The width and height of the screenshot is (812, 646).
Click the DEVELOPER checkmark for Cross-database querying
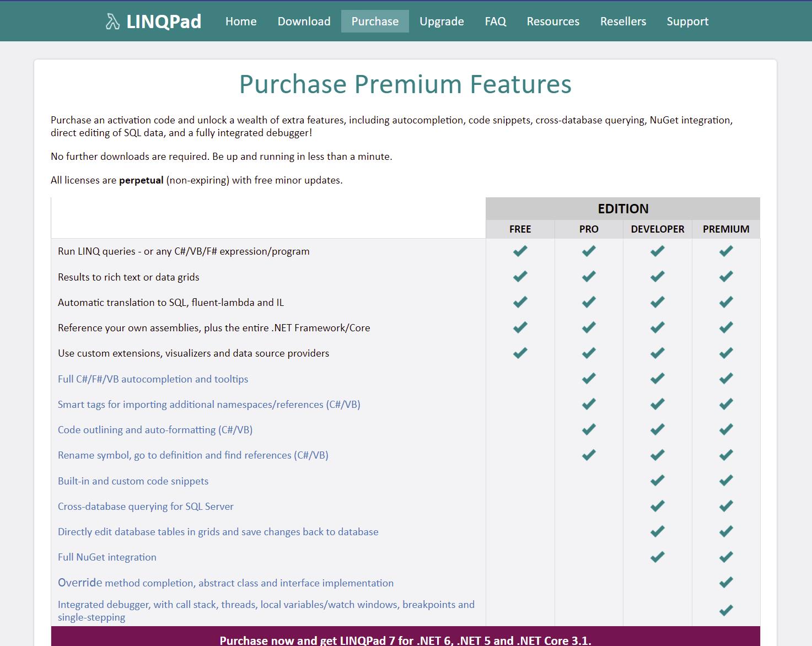pos(657,505)
